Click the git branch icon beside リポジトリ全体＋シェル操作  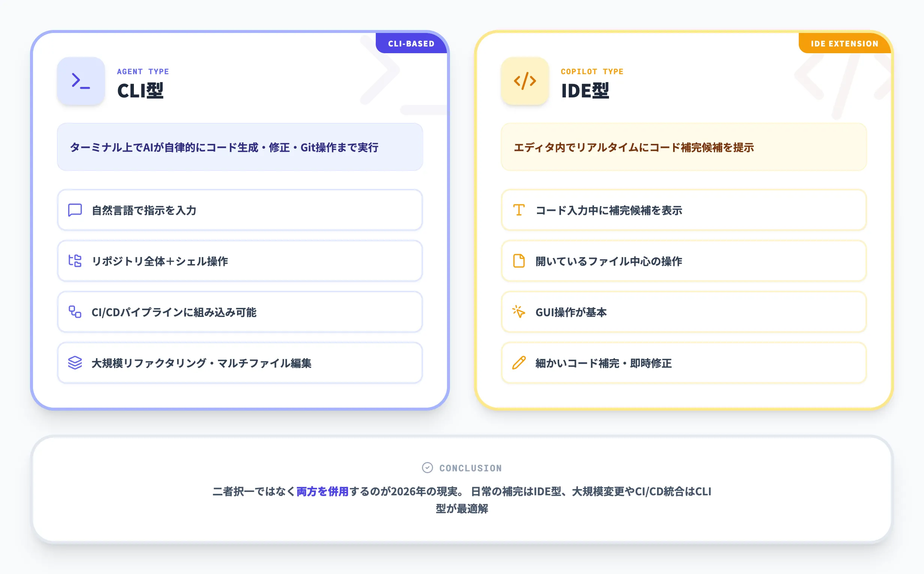click(x=75, y=261)
